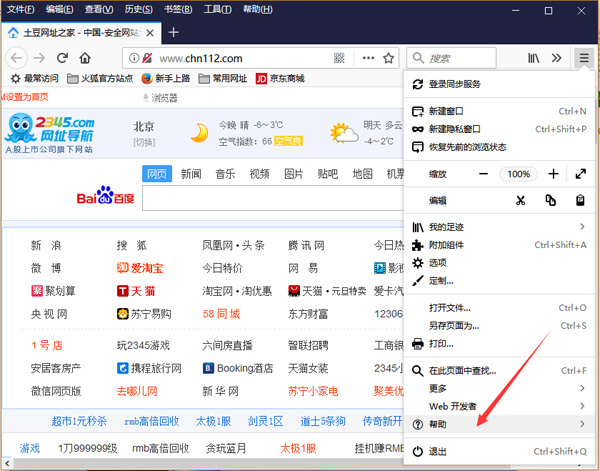Image resolution: width=600 pixels, height=471 pixels.
Task: Close the 土豆网址之家 tab
Action: pos(150,33)
